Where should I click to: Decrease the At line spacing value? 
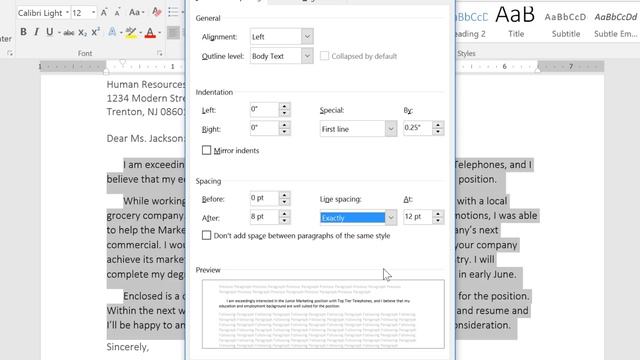tap(438, 221)
